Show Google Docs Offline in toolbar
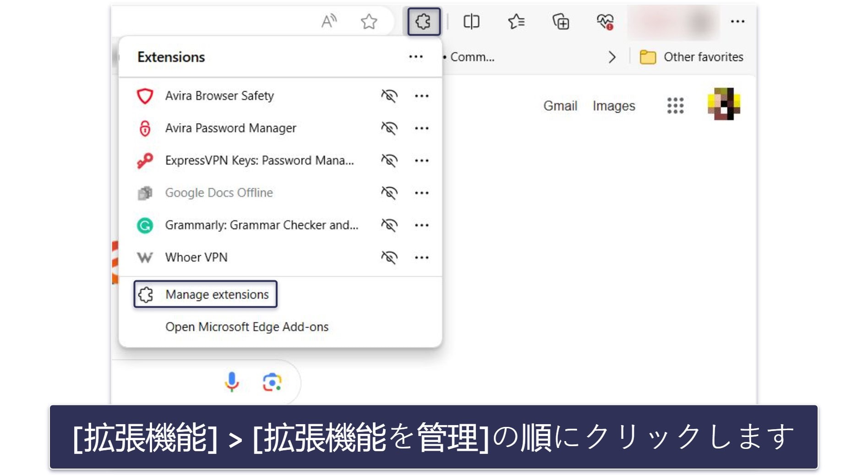Screen dimensions: 868x475 pos(389,193)
